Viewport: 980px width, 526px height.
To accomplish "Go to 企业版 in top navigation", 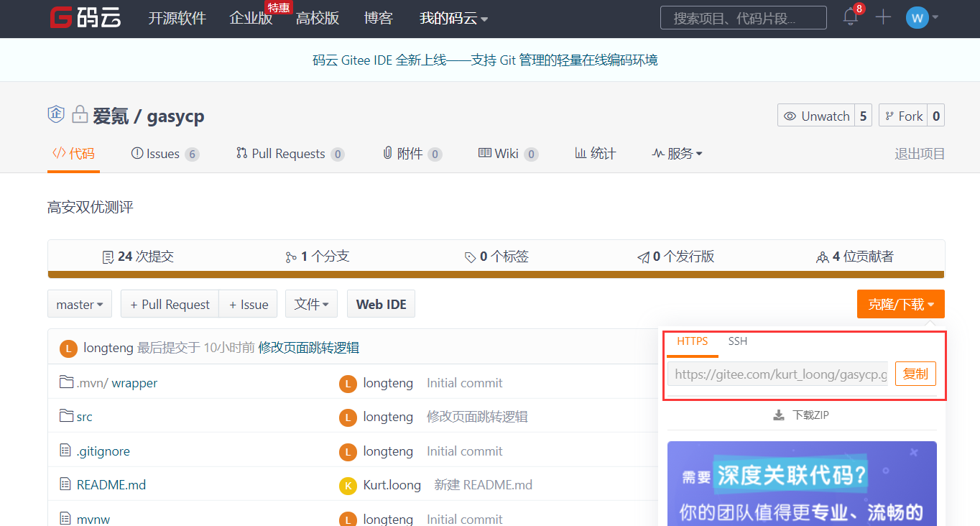I will pyautogui.click(x=251, y=19).
